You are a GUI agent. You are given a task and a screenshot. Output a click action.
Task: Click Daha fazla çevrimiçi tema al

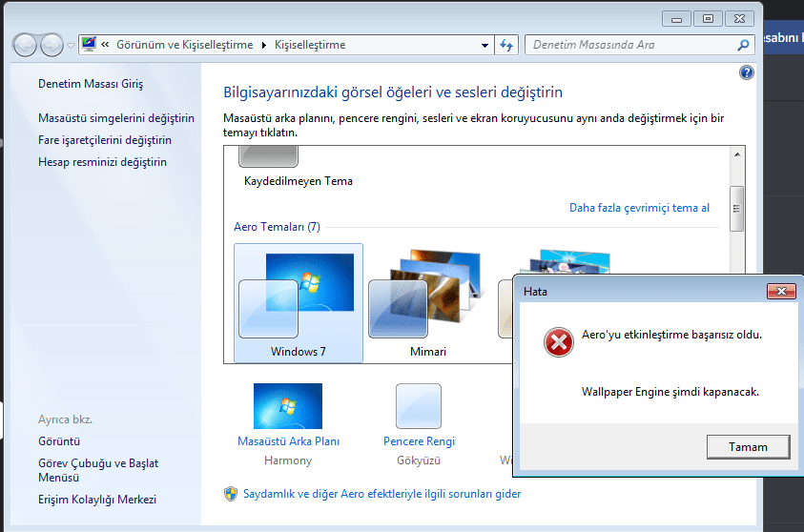click(x=639, y=208)
